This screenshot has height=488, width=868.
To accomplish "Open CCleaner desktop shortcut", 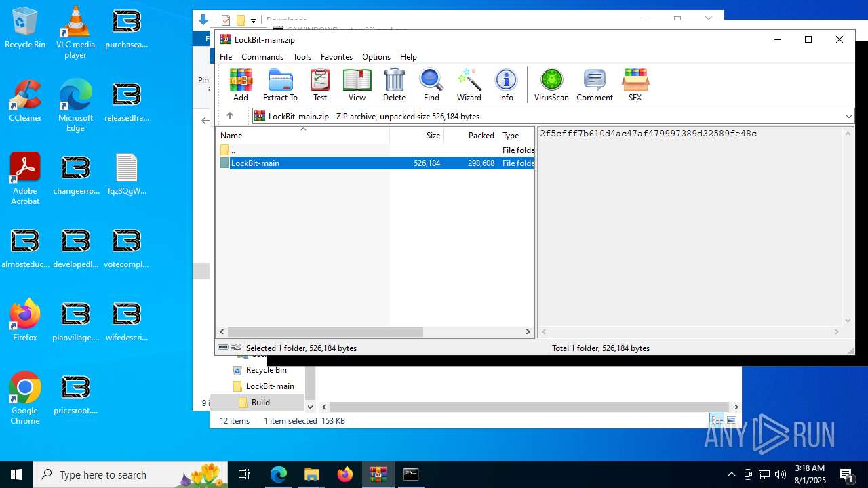I will [x=25, y=101].
